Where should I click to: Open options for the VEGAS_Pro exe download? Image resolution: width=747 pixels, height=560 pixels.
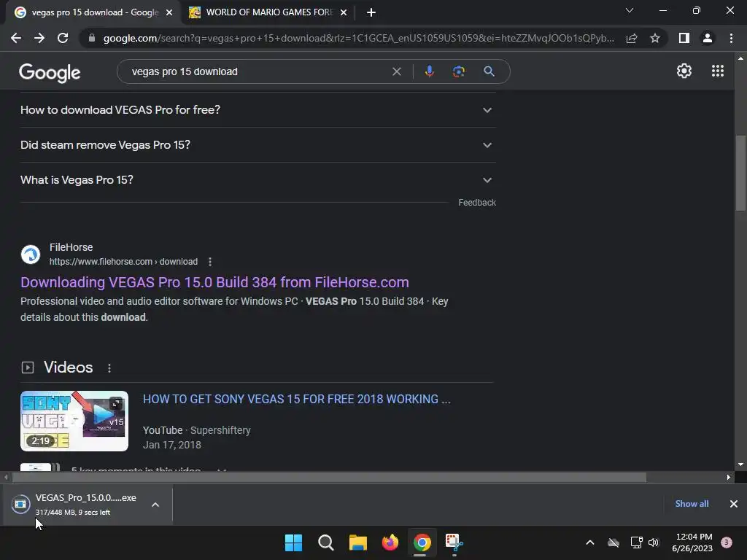point(155,505)
